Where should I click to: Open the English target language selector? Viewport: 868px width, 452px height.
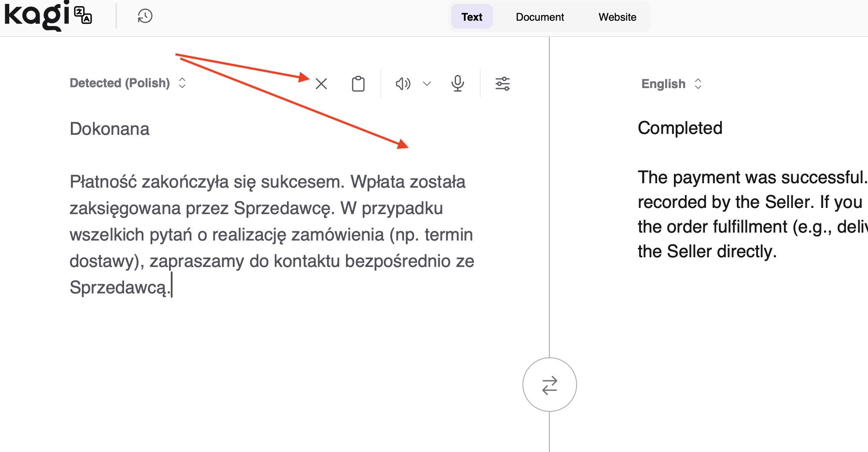click(663, 84)
